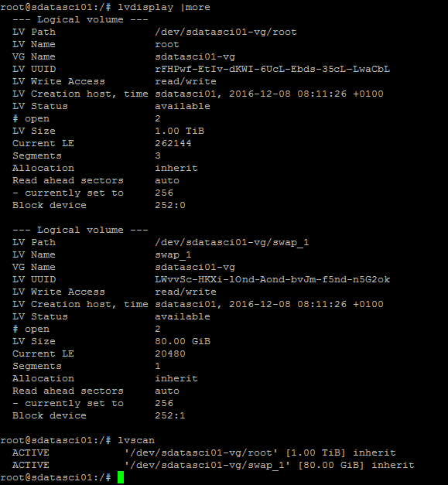
Task: Click the swap_1 LV Path value
Action: coord(232,242)
